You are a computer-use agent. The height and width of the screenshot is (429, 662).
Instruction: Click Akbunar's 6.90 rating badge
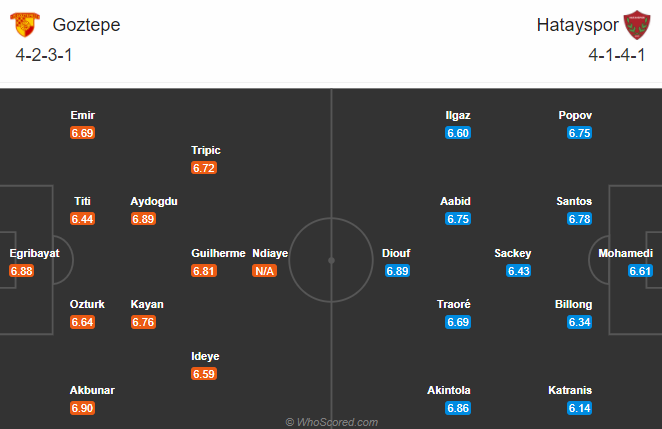point(82,408)
